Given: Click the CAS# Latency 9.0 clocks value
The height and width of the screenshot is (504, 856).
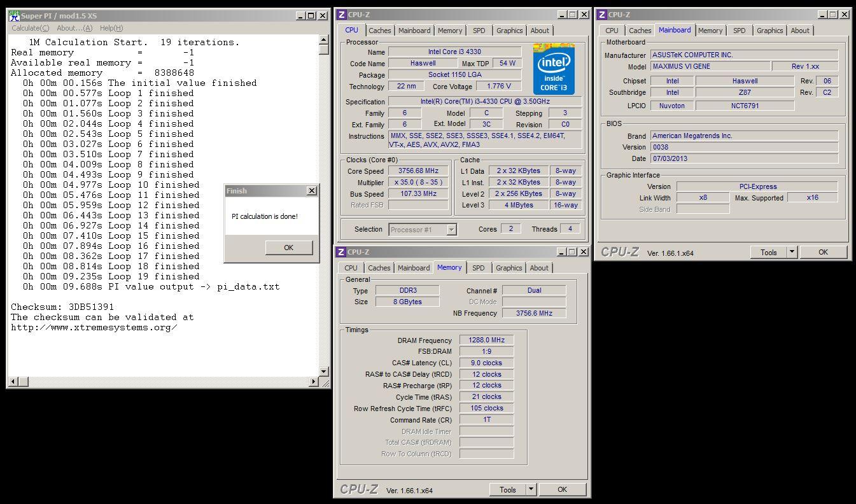Looking at the screenshot, I should pos(486,363).
